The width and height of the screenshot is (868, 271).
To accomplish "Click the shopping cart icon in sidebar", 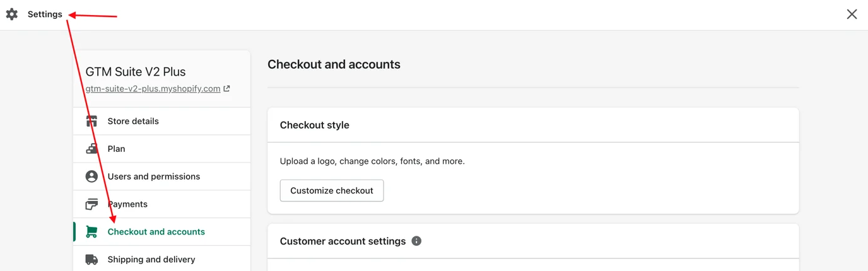I will [x=91, y=232].
